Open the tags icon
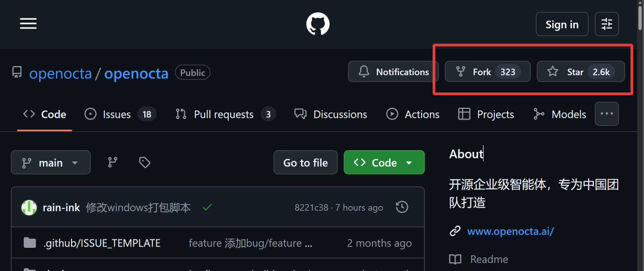Screen dimensions: 644x271 (x=144, y=163)
